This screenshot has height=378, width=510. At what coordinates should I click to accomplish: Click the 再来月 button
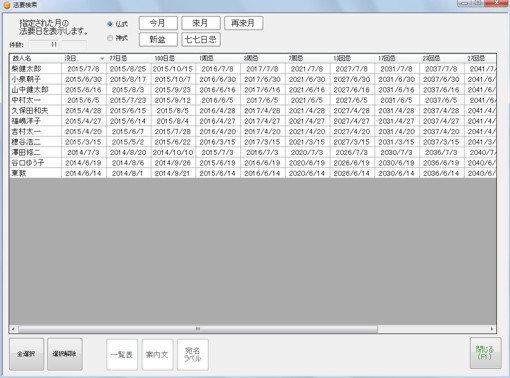click(x=243, y=23)
